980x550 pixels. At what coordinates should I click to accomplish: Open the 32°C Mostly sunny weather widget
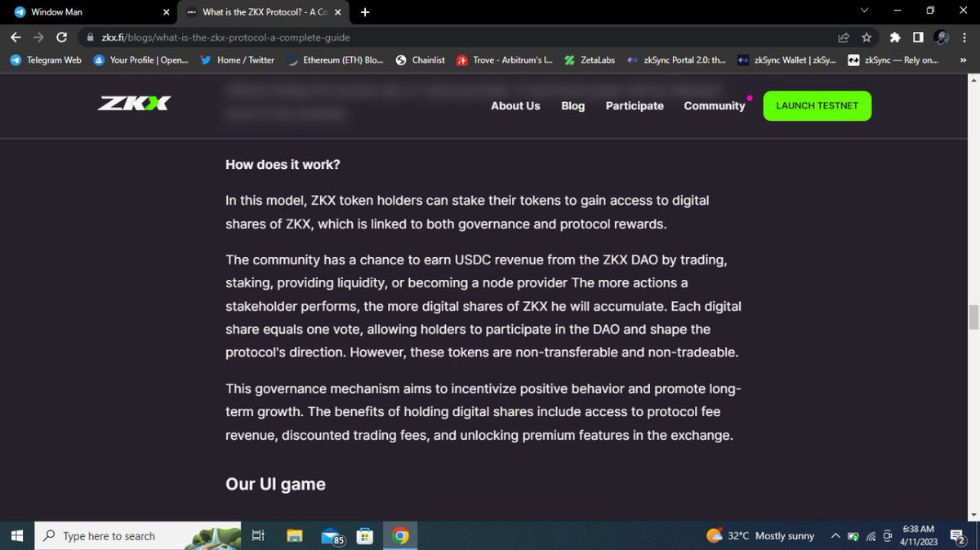tap(760, 536)
